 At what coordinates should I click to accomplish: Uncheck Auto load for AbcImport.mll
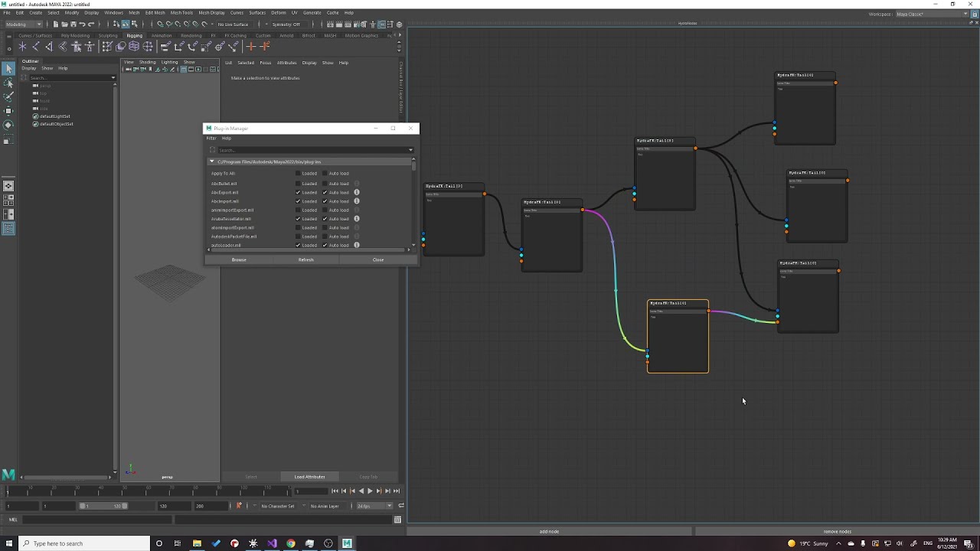point(325,201)
